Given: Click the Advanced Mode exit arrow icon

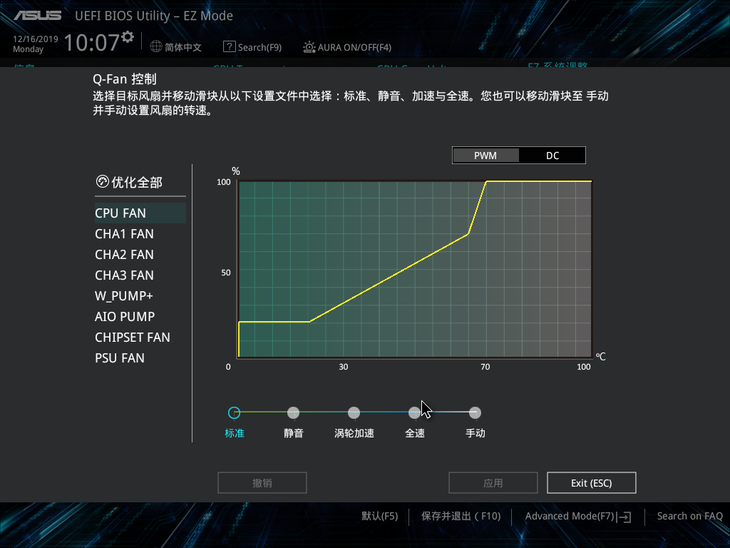Looking at the screenshot, I should 625,517.
